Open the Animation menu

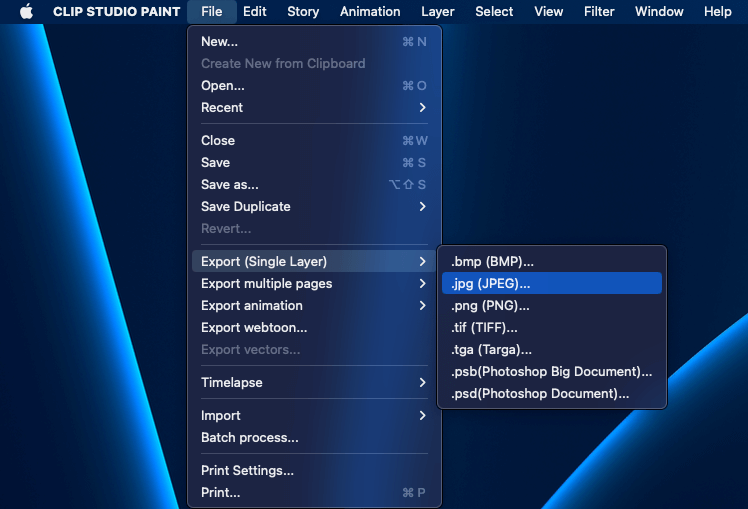370,11
